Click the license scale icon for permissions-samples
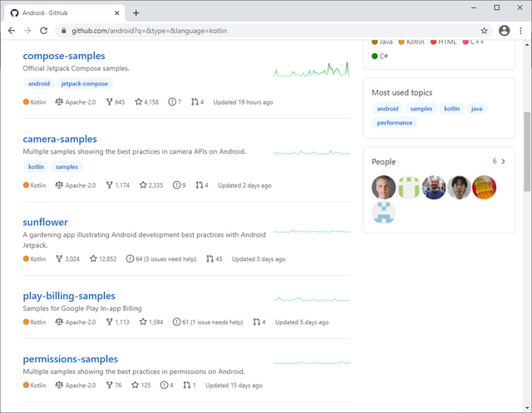This screenshot has width=532, height=413. 59,385
